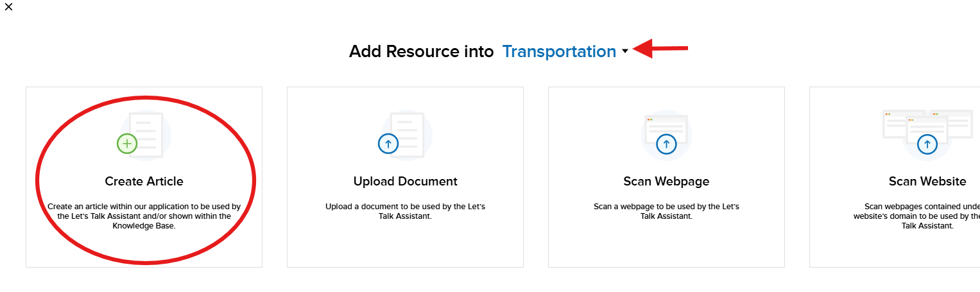The height and width of the screenshot is (292, 980).
Task: Pick the Scan Website heading
Action: pyautogui.click(x=927, y=182)
